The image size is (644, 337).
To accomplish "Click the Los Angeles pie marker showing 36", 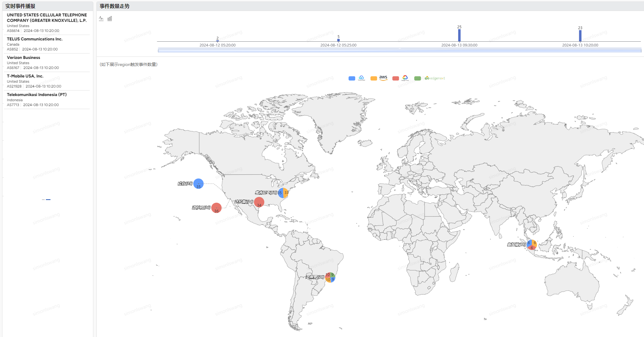I will click(216, 208).
